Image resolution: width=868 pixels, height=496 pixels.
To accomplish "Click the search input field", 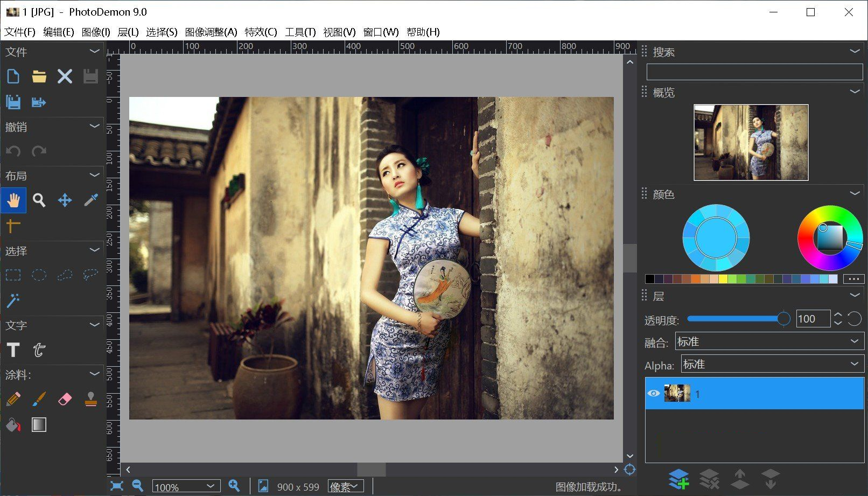I will coord(754,72).
